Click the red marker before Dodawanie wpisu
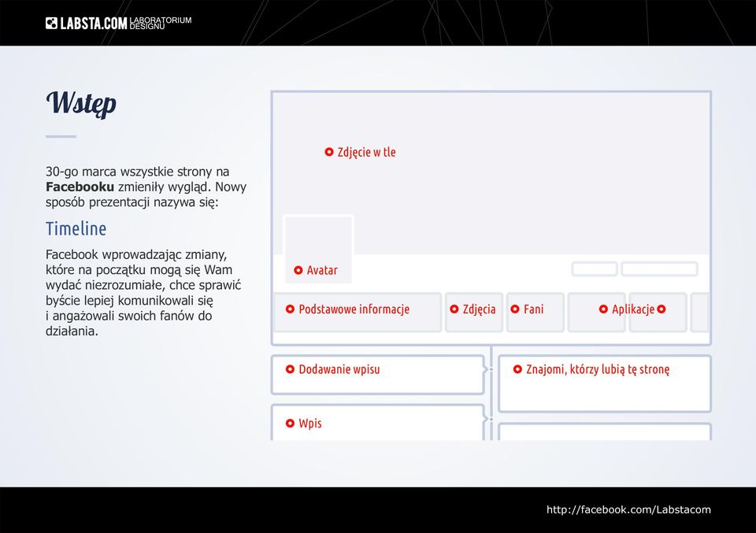Viewport: 756px width, 533px height. tap(290, 369)
